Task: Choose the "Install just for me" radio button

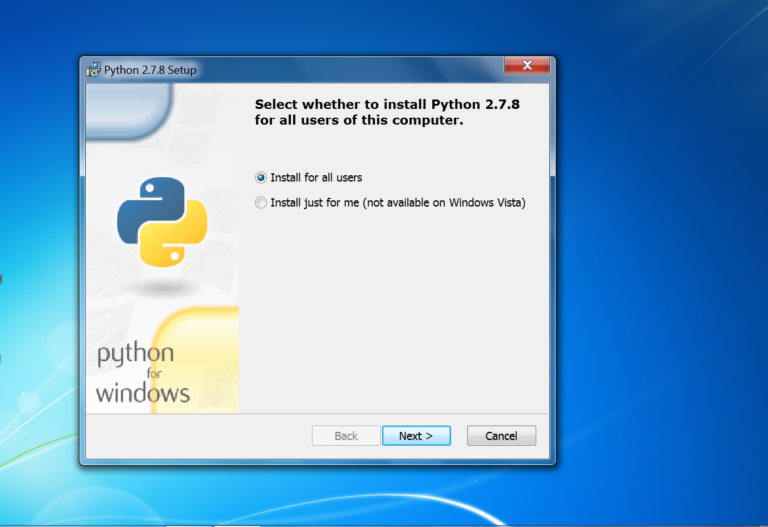Action: (x=261, y=203)
